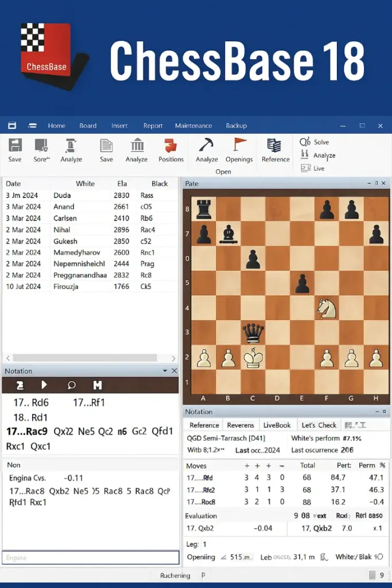Click in the Engine input field
Screen dimensions: 392x588
point(91,557)
